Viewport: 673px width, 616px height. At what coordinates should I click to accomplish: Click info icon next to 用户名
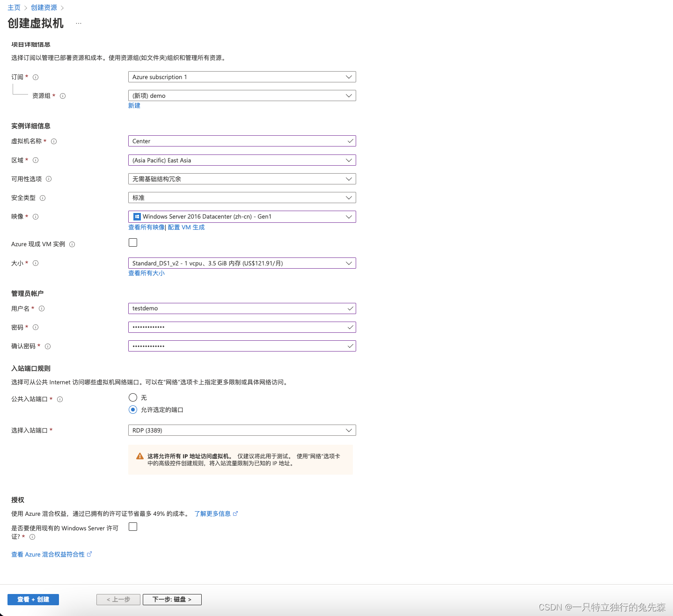[x=42, y=308]
